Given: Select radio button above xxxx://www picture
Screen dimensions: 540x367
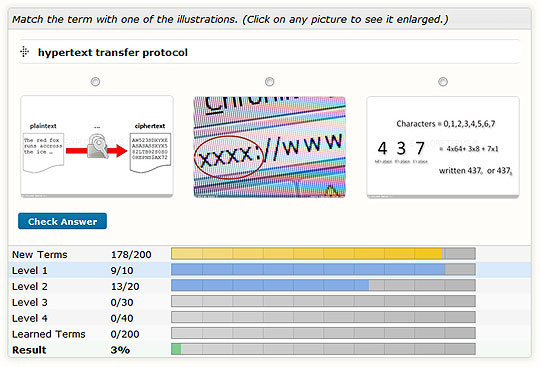Looking at the screenshot, I should point(270,82).
